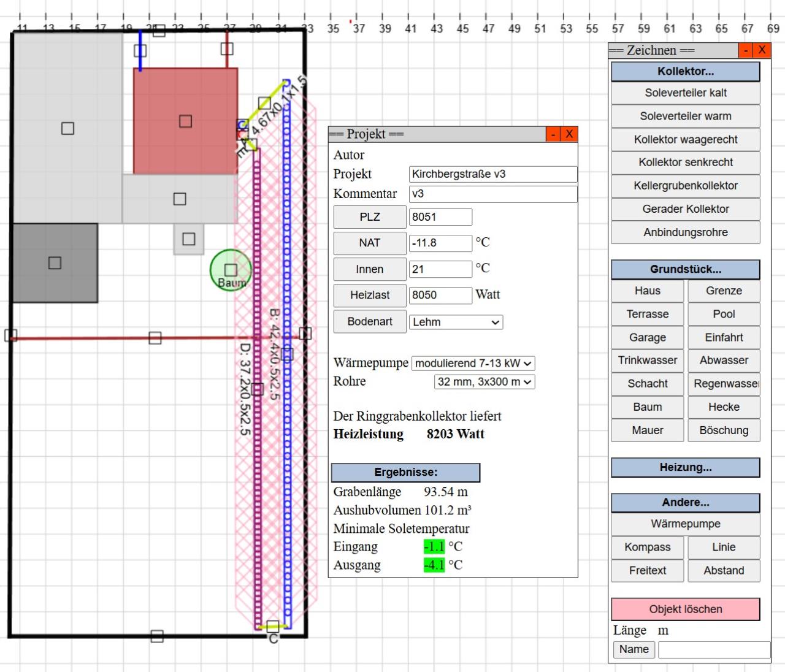Click the green Eingang temperature value
Viewport: 785px width, 672px height.
pyautogui.click(x=434, y=547)
